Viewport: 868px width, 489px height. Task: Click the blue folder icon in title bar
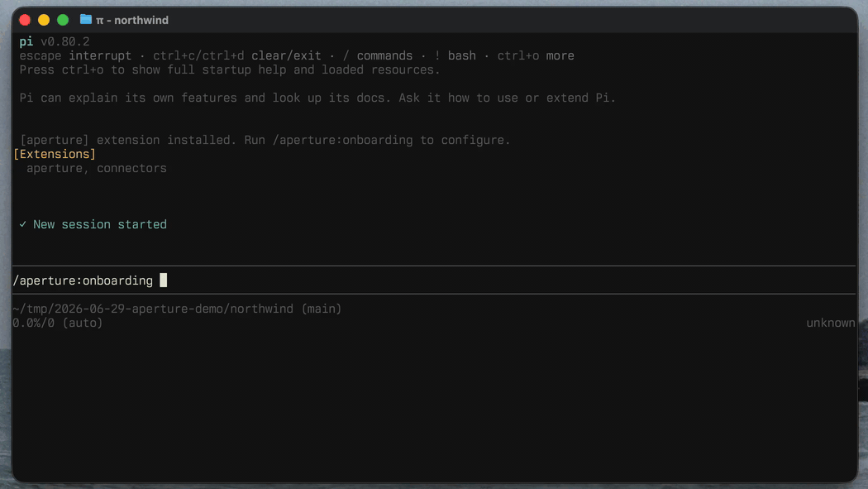click(x=86, y=19)
